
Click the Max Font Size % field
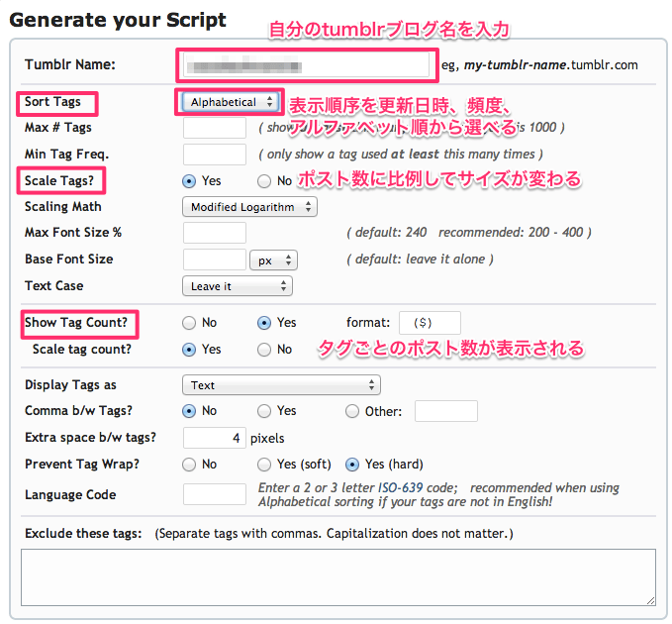click(x=215, y=233)
